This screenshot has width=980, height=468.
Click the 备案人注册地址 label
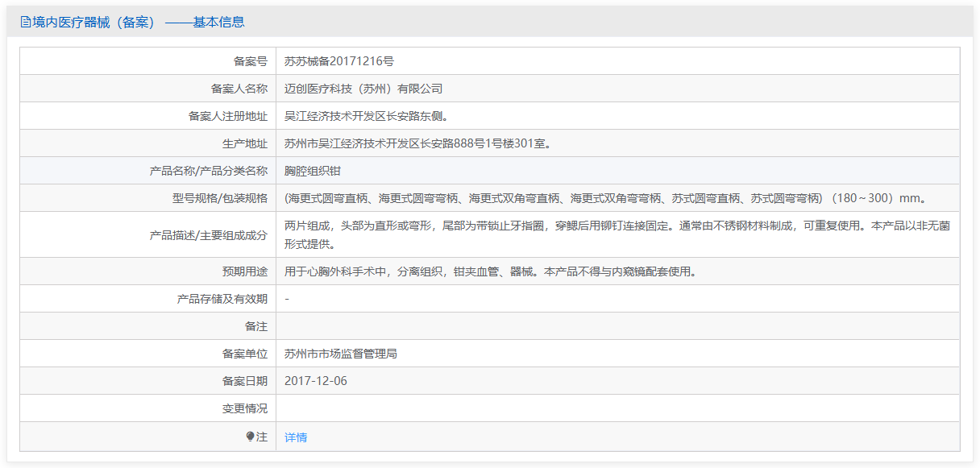[x=228, y=116]
